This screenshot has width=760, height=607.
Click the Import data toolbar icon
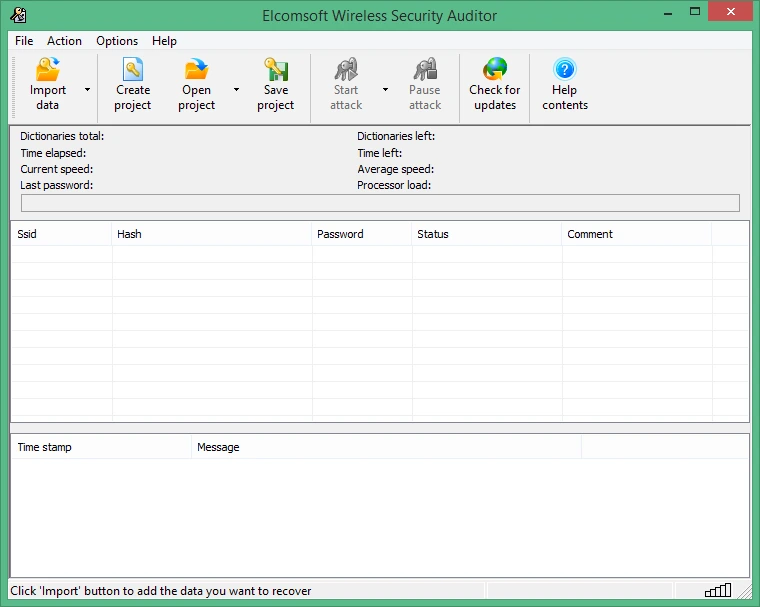pos(48,69)
